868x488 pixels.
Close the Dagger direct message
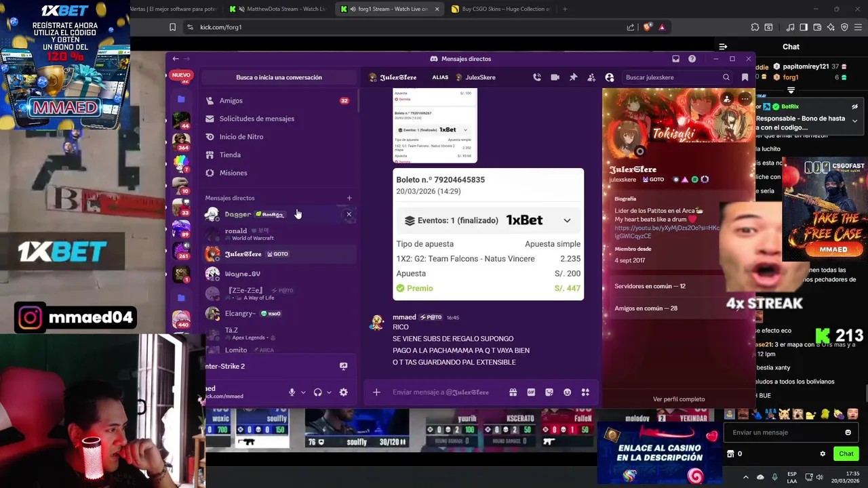pyautogui.click(x=349, y=214)
